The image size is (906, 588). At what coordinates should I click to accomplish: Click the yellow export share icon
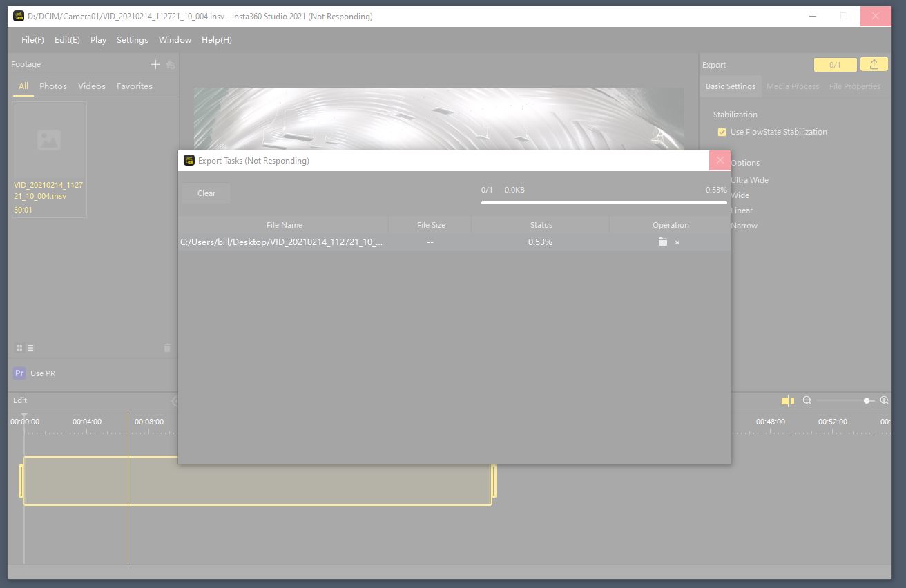(x=874, y=64)
